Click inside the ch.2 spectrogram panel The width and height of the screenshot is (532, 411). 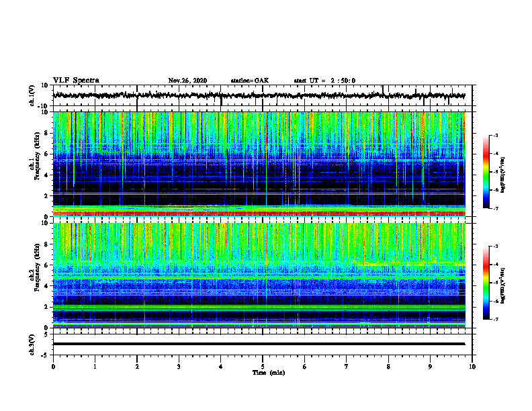click(x=259, y=275)
